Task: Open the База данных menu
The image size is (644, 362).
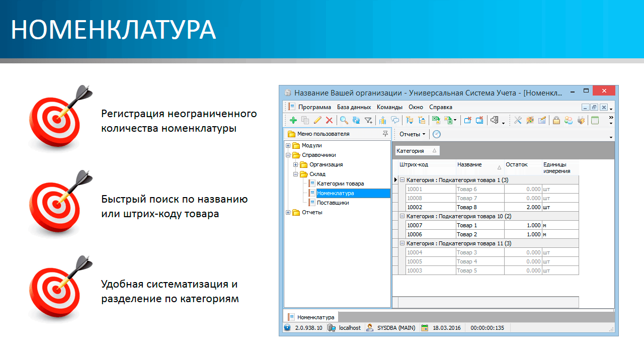Action: (x=354, y=107)
